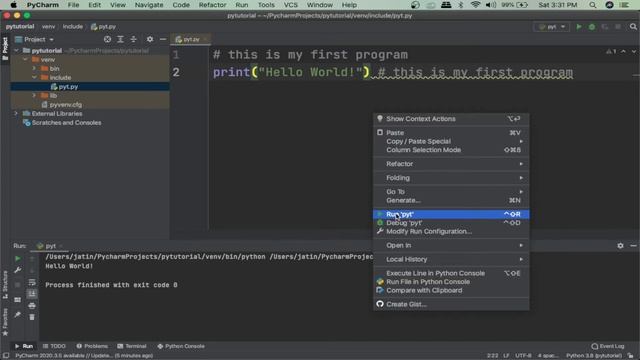
Task: Select Show Context Actions
Action: (x=451, y=119)
